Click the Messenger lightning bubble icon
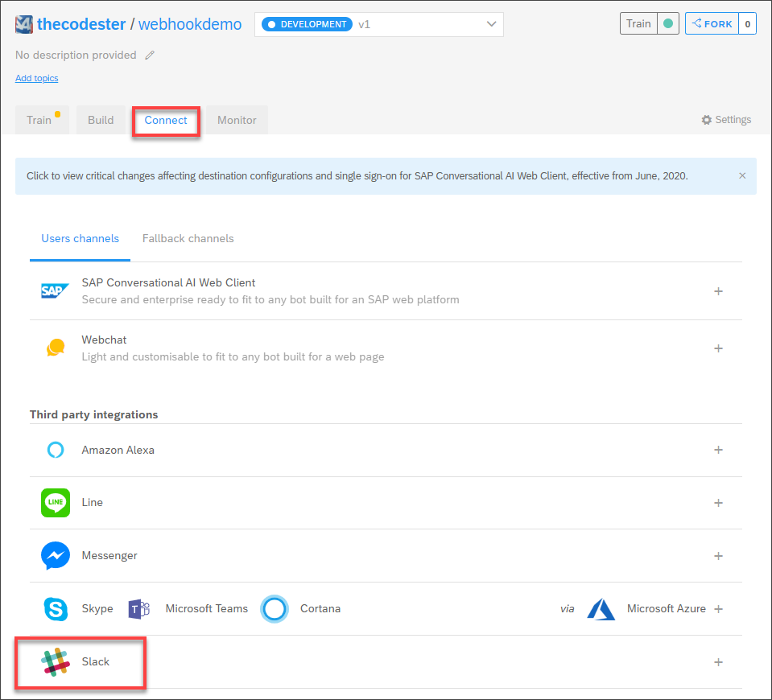This screenshot has width=772, height=700. (56, 556)
